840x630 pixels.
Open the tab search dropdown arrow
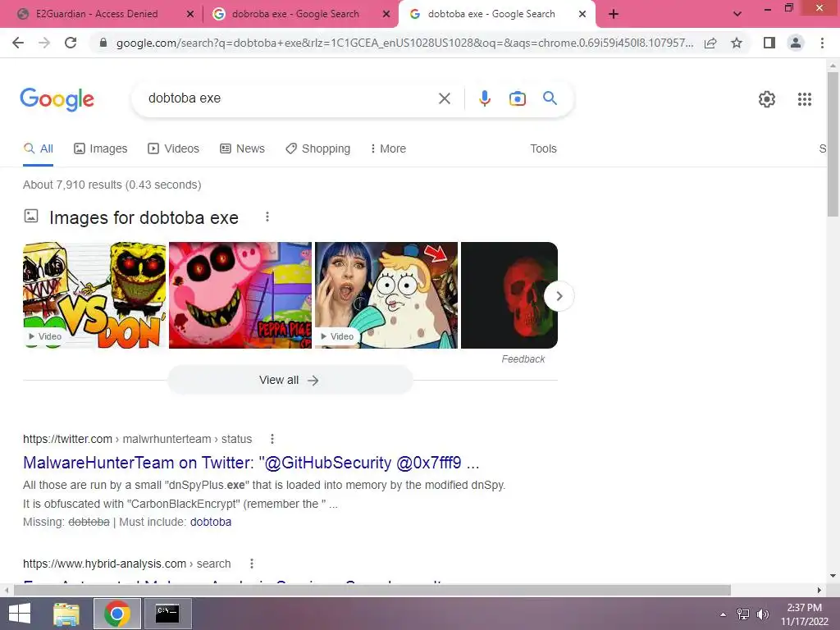(x=737, y=14)
